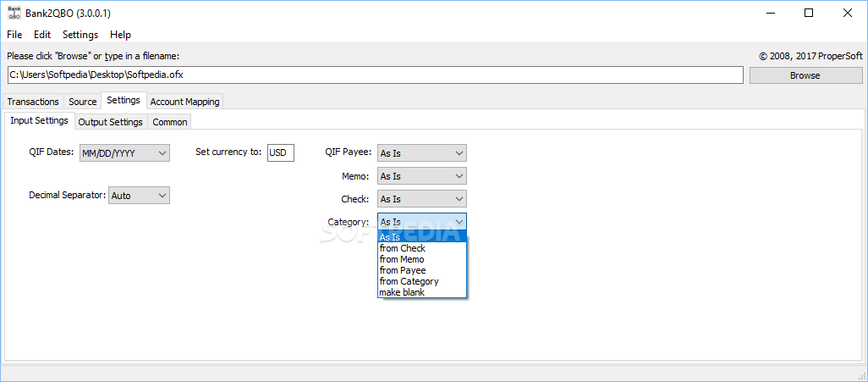Choose "make blank" in Category list

point(422,292)
